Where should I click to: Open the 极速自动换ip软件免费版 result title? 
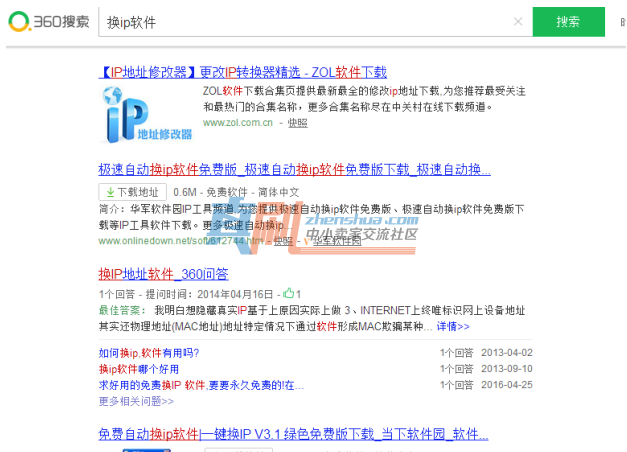[294, 170]
